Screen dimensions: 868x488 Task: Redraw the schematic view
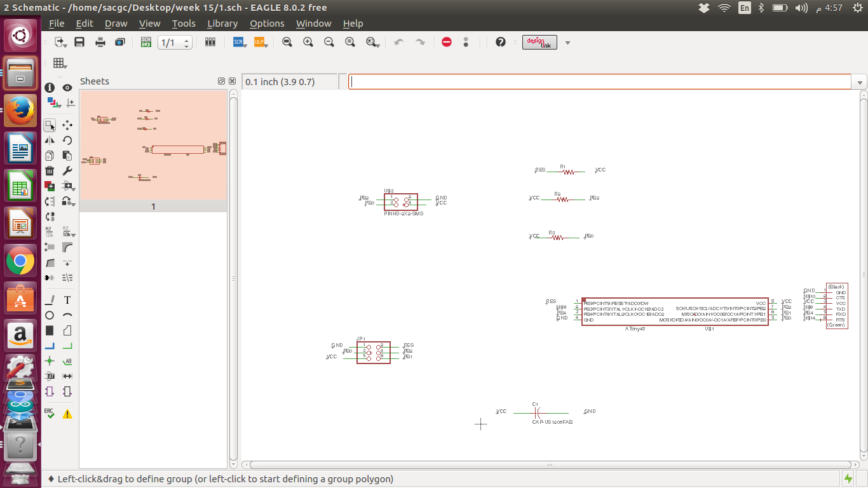pyautogui.click(x=350, y=42)
